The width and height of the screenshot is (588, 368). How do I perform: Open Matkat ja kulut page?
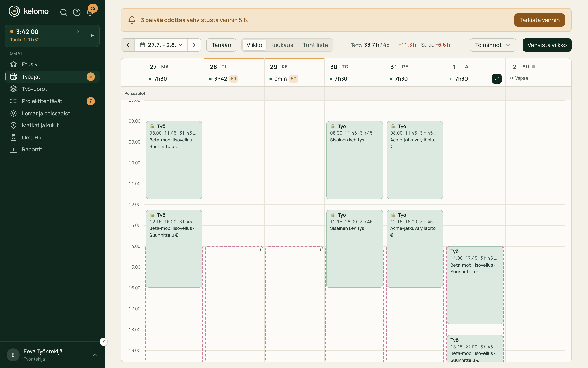52,125
